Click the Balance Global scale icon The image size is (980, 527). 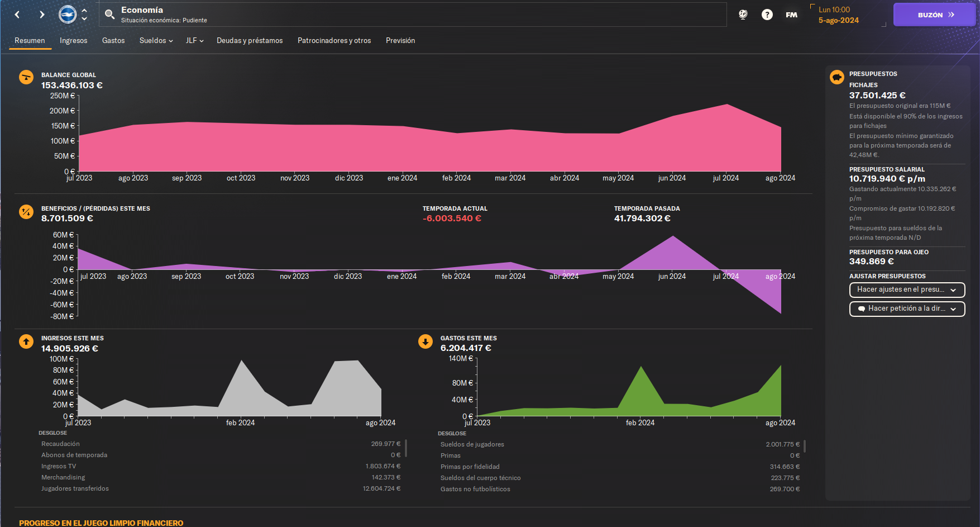26,77
